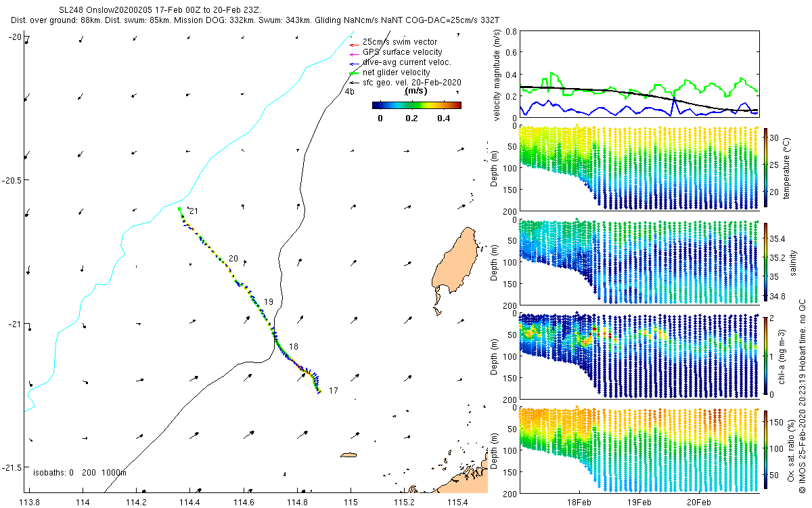
Task: Click the '-21.5' latitude axis label
Action: coord(12,468)
